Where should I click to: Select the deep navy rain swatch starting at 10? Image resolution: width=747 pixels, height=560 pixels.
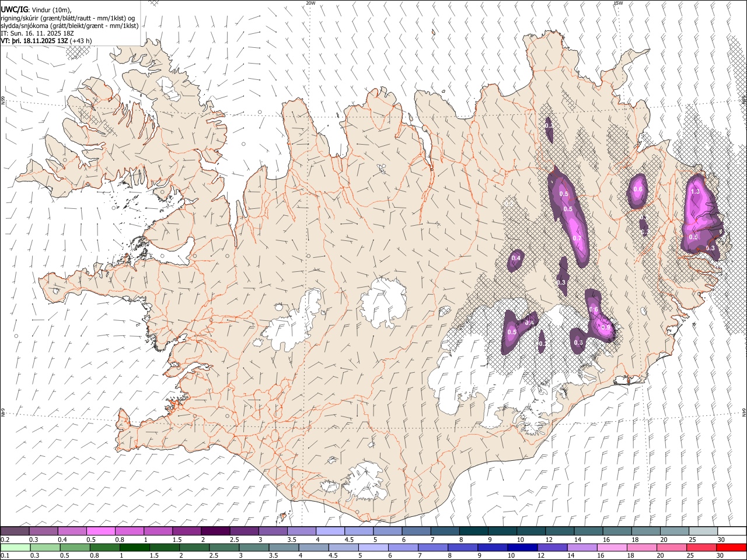click(522, 547)
